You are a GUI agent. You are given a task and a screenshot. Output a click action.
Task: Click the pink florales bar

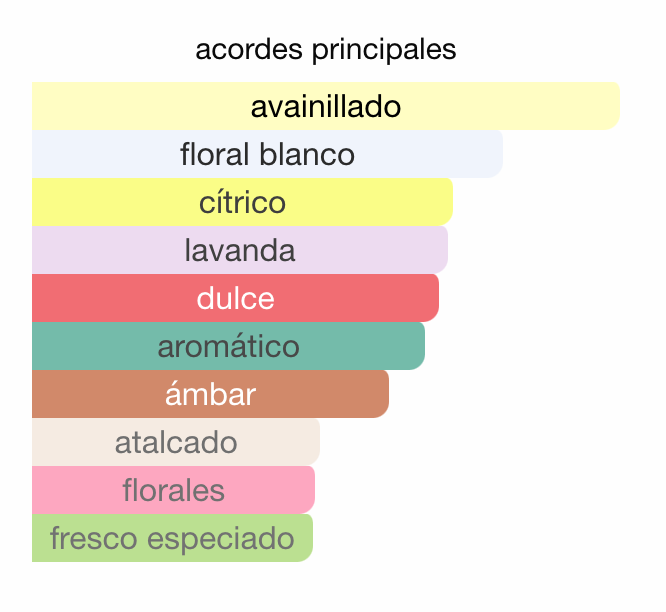(173, 490)
